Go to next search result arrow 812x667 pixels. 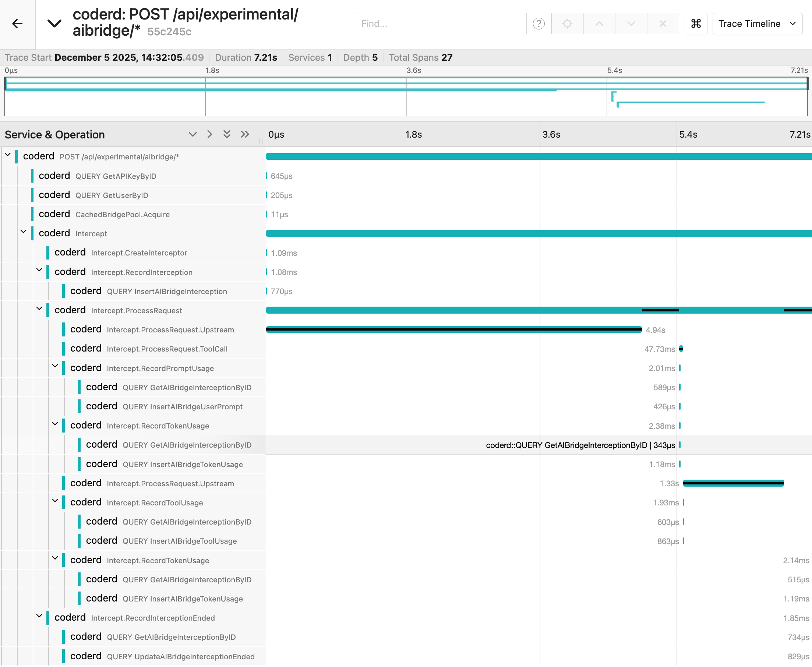(631, 24)
